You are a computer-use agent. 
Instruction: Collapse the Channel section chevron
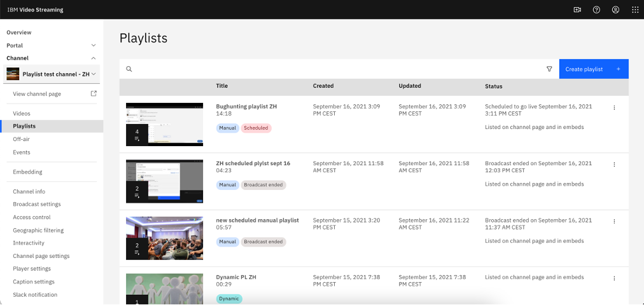[x=94, y=58]
